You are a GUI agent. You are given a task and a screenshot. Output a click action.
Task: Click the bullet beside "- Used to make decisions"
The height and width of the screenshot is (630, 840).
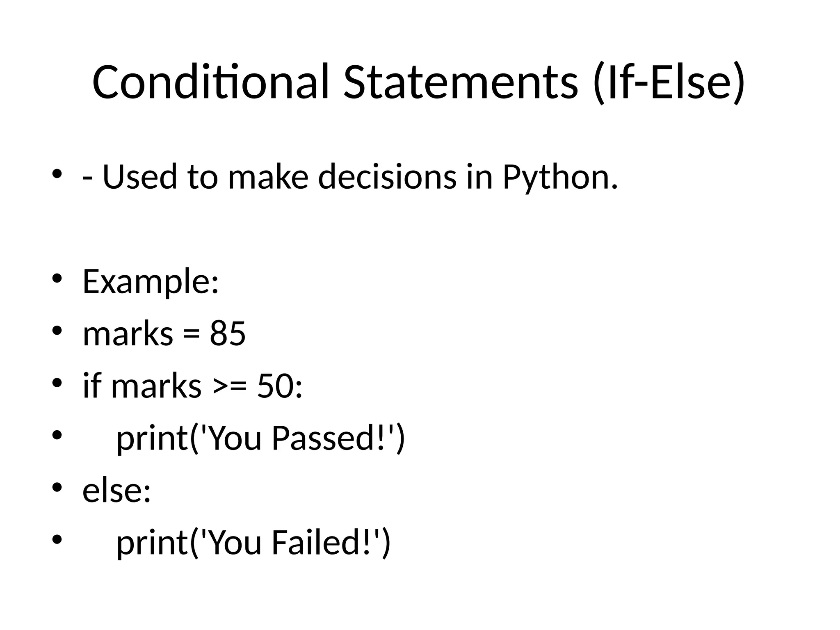57,173
